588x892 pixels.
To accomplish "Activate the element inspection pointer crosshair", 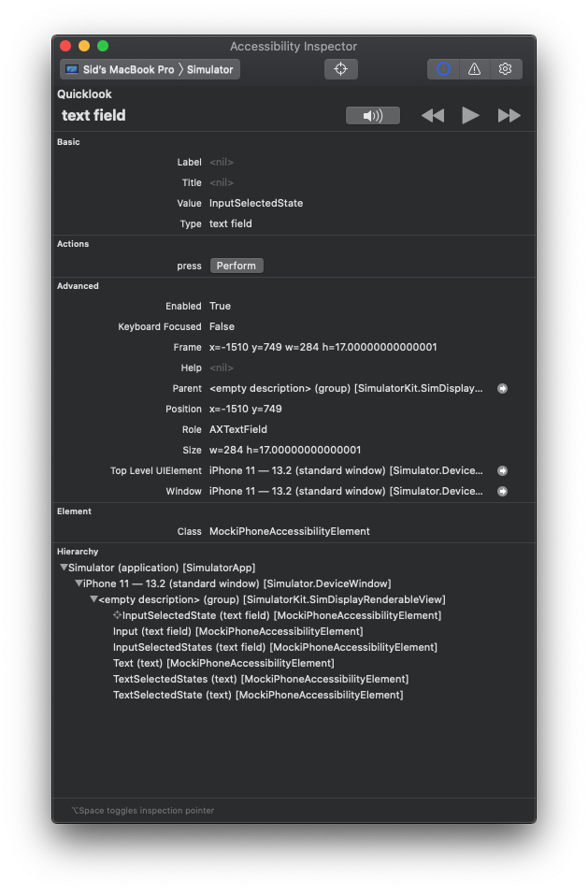I will 340,68.
